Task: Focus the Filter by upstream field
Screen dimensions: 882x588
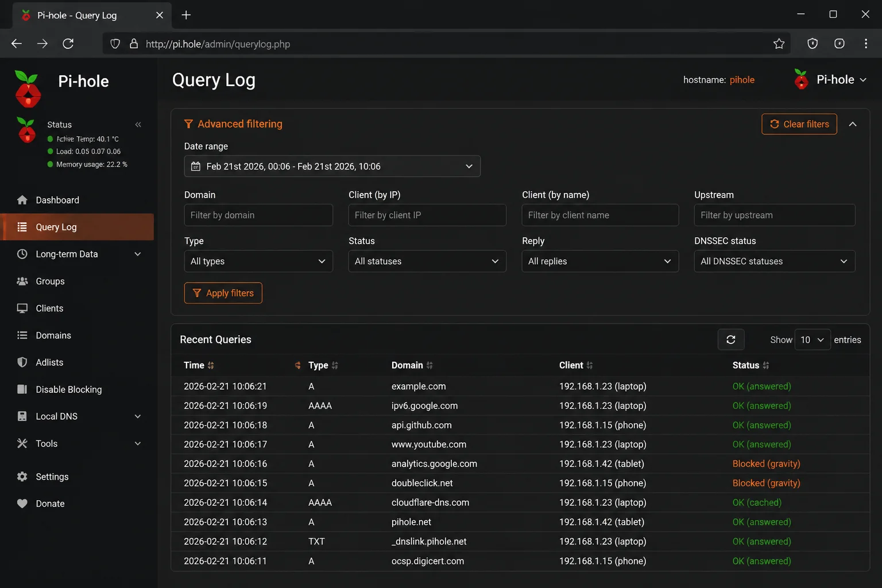Action: coord(775,215)
